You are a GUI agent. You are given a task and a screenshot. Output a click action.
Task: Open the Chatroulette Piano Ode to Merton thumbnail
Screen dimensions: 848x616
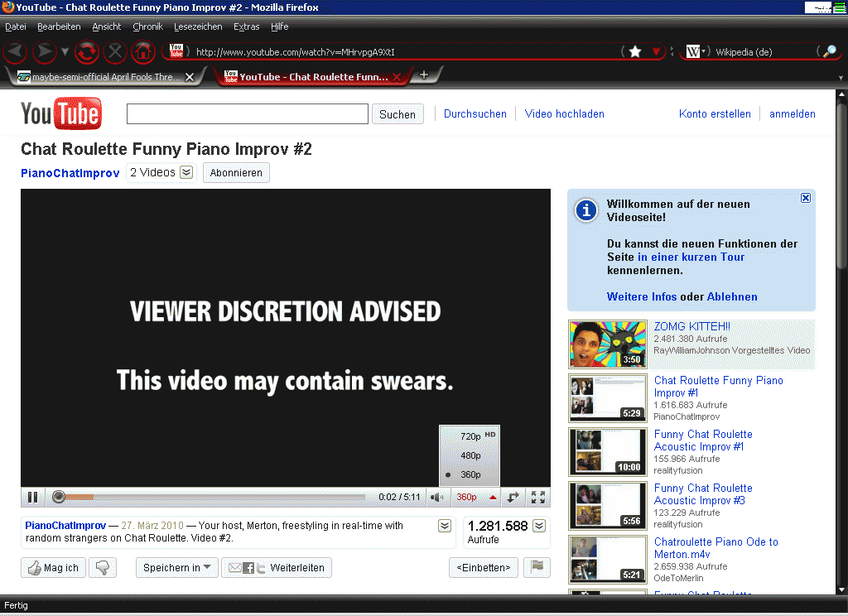pos(608,559)
